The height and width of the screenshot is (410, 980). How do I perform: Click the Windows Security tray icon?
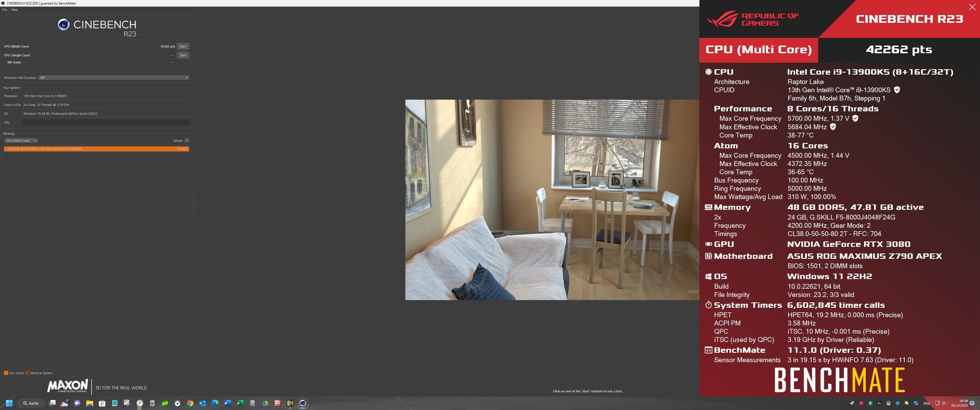[x=916, y=403]
